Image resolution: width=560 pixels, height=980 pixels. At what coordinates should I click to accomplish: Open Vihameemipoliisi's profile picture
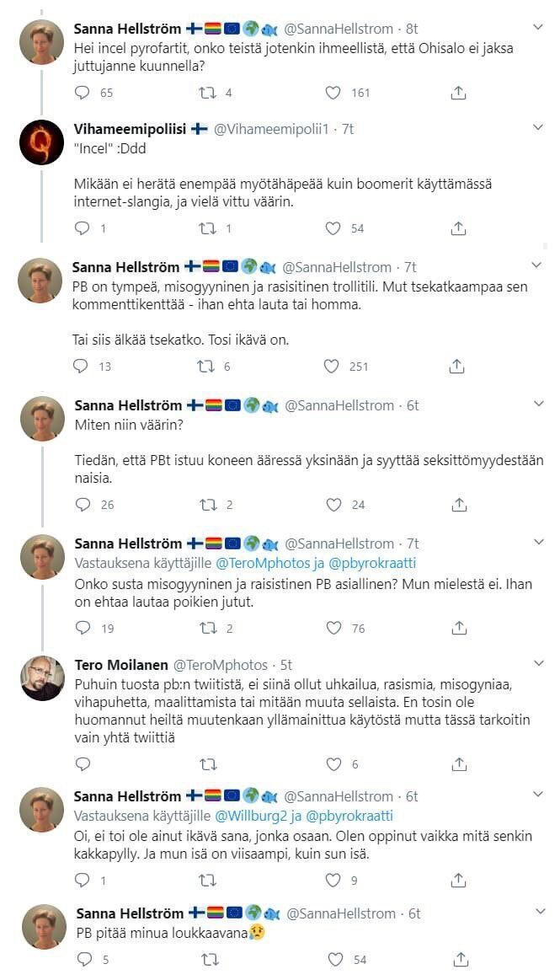41,142
